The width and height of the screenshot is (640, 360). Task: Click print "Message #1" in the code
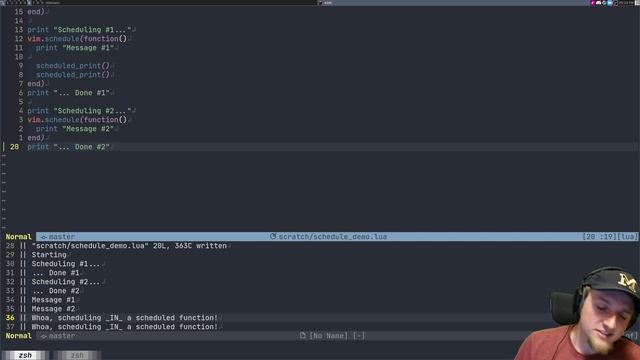tap(75, 48)
